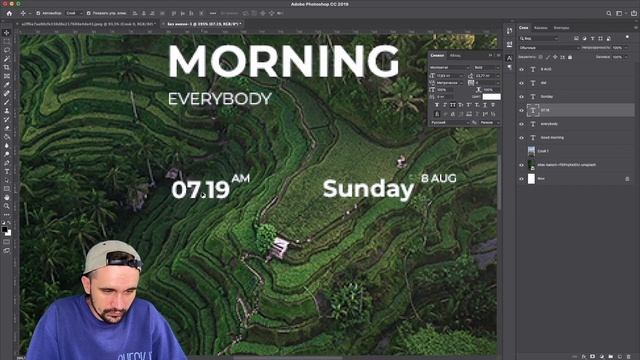Screen dimensions: 640x360
Task: Open the Paragraph panel dock icon
Action: pyautogui.click(x=509, y=67)
